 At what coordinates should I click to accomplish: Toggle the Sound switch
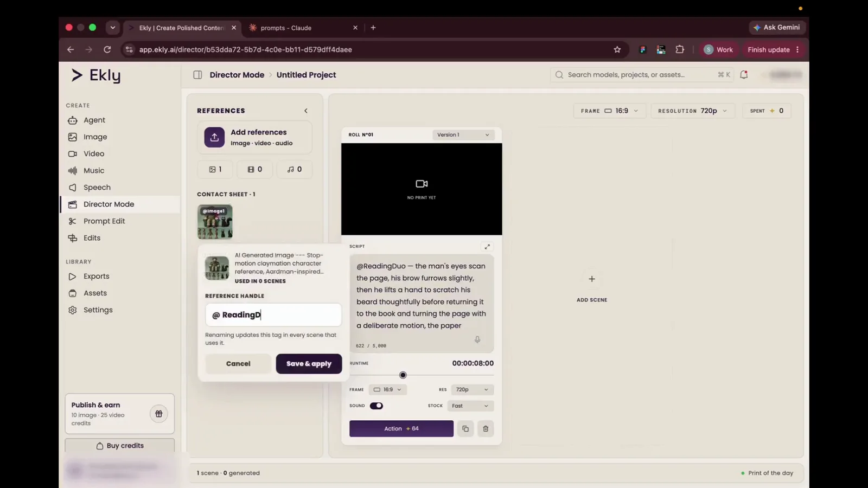(376, 406)
